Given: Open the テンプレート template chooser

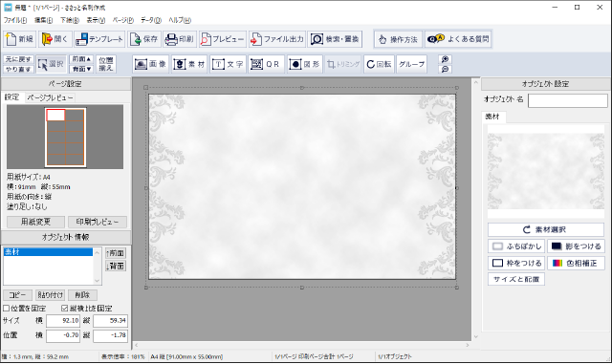Looking at the screenshot, I should click(x=99, y=39).
